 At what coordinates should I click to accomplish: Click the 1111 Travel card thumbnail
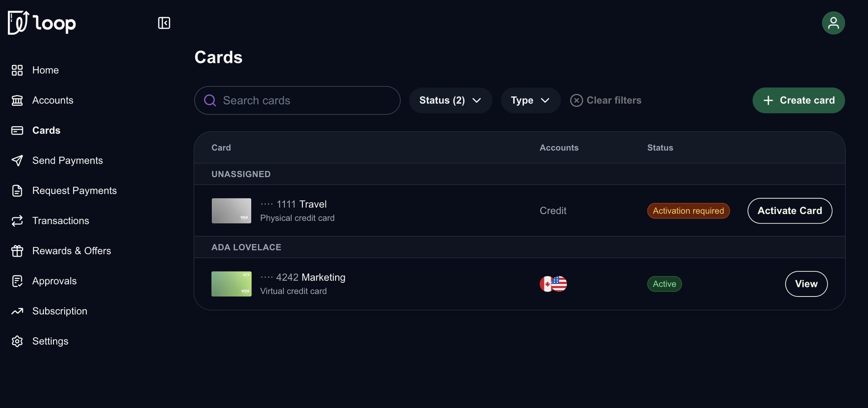coord(231,211)
